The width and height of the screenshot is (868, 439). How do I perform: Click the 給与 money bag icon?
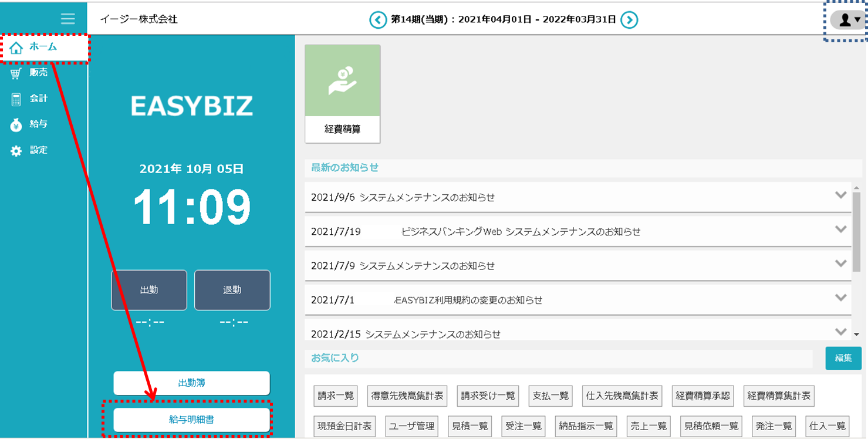pos(16,125)
